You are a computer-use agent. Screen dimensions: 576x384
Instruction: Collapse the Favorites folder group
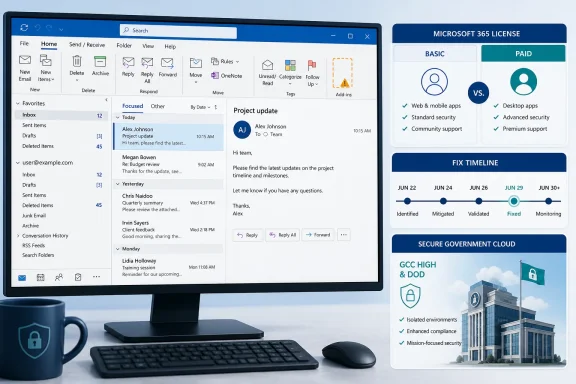pyautogui.click(x=18, y=104)
